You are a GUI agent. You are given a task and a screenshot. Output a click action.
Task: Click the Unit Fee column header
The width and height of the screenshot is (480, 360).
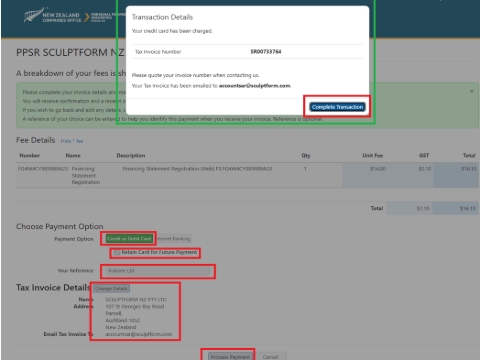tap(373, 156)
